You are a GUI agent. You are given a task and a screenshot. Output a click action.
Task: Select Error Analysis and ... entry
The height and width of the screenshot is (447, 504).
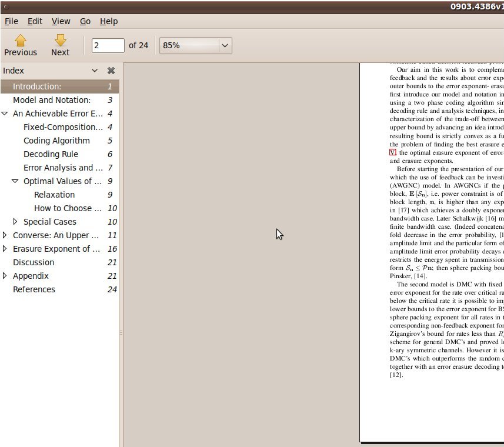60,168
